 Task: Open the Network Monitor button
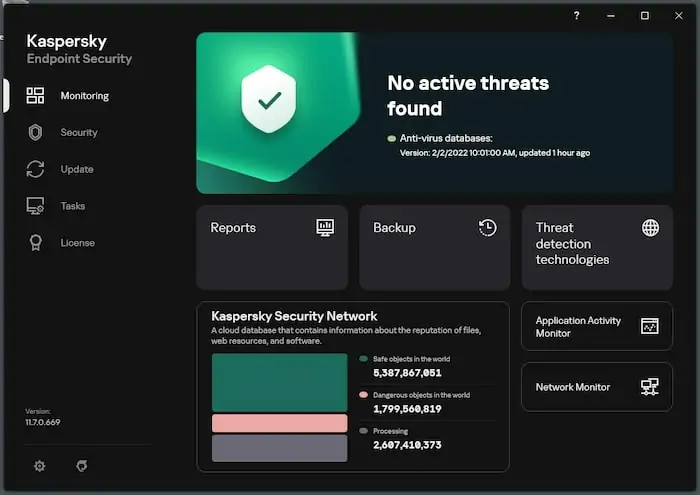[x=597, y=387]
